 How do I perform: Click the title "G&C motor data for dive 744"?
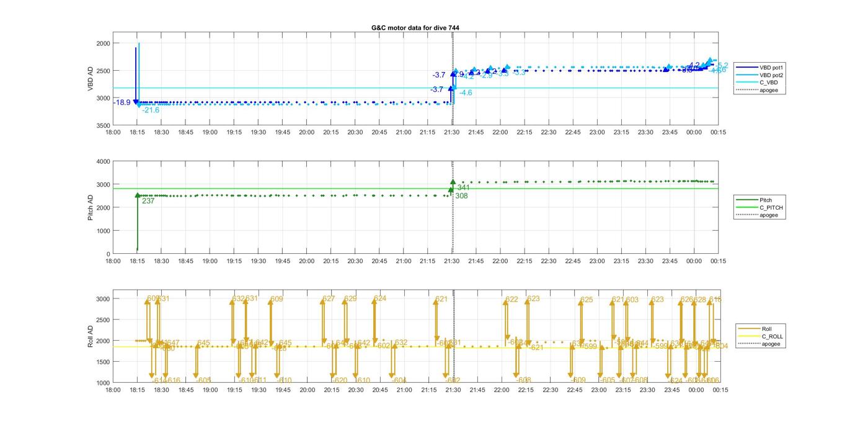coord(415,28)
